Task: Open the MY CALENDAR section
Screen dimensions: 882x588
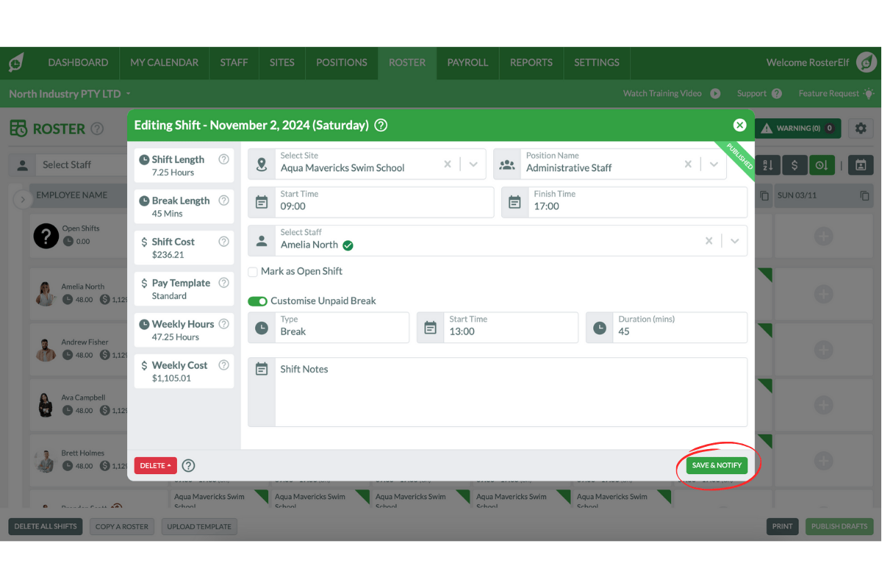Action: pos(164,62)
